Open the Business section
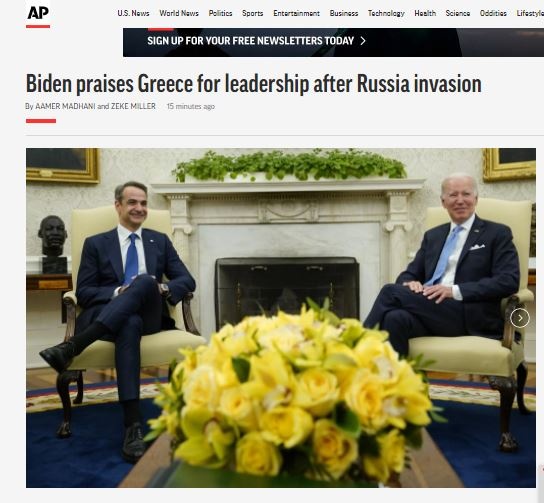This screenshot has height=503, width=544. pyautogui.click(x=343, y=13)
